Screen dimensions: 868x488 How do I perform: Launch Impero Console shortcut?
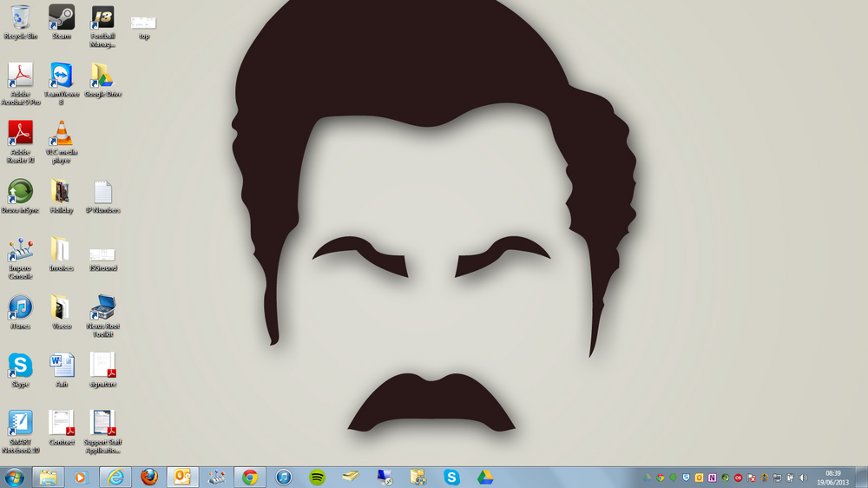tap(21, 258)
